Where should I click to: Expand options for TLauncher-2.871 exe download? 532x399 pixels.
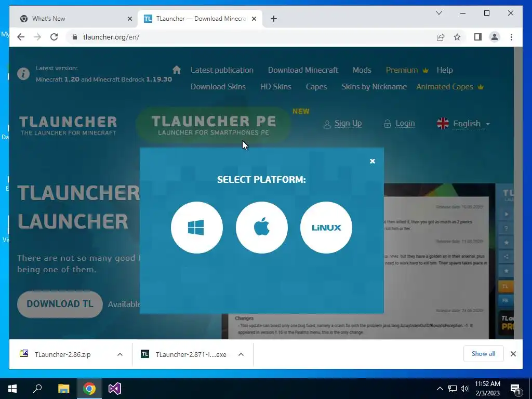(x=241, y=354)
